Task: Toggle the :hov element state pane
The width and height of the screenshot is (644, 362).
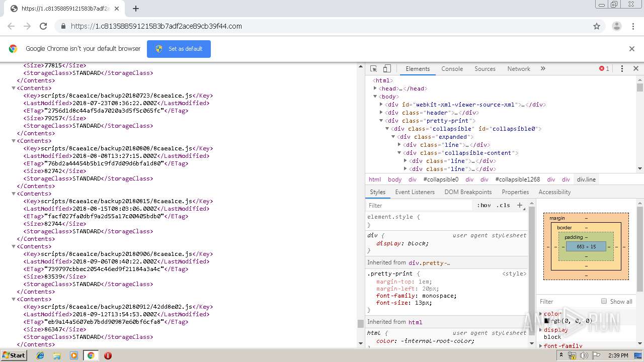Action: click(x=484, y=205)
